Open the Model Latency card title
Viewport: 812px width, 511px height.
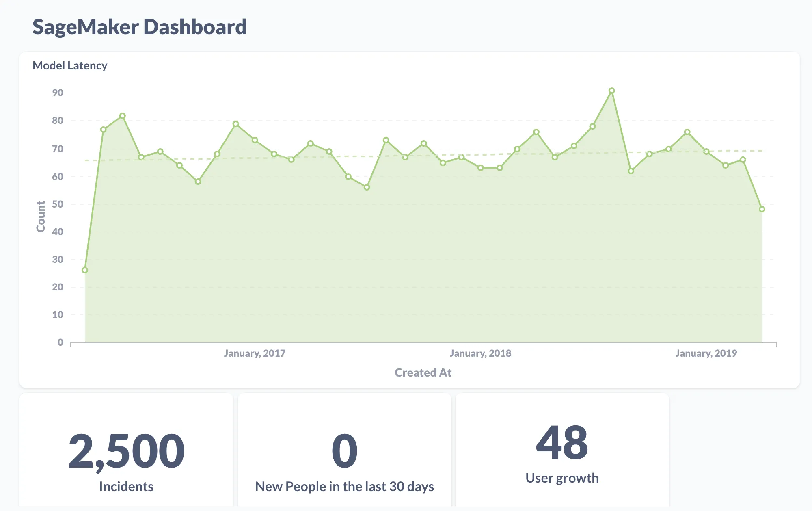tap(70, 65)
